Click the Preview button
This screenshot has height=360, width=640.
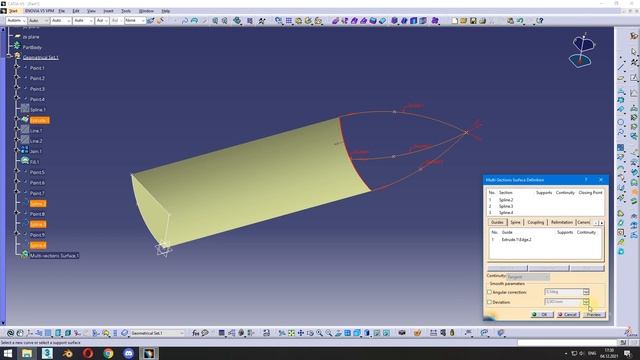tap(594, 315)
